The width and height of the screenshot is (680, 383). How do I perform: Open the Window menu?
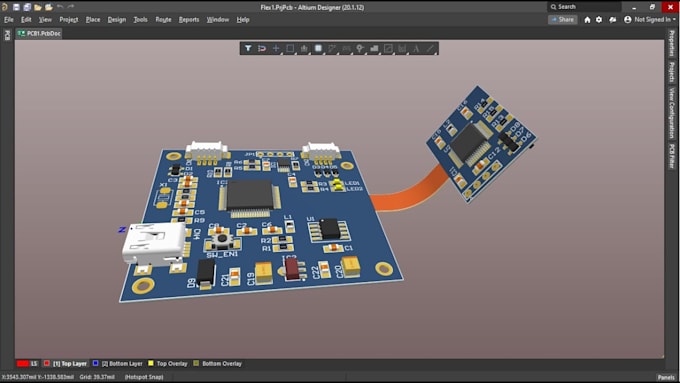217,20
